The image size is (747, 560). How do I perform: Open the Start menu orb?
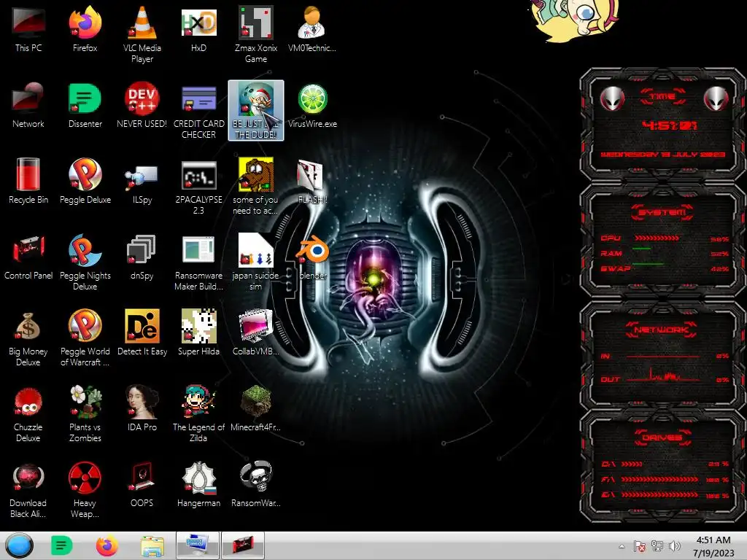coord(19,545)
